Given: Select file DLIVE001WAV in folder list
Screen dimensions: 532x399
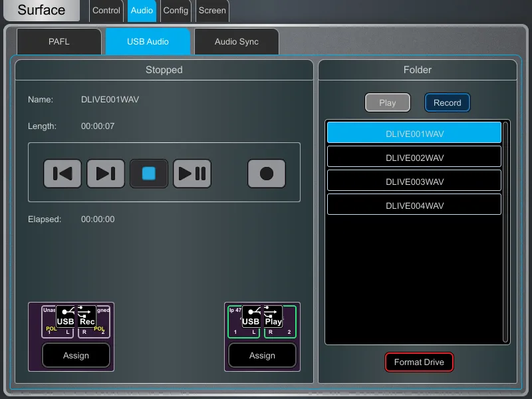Looking at the screenshot, I should point(414,134).
